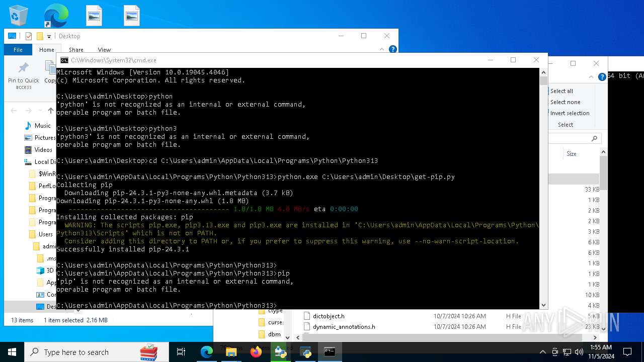644x362 pixels.
Task: Open File Explorer from taskbar
Action: pyautogui.click(x=231, y=352)
